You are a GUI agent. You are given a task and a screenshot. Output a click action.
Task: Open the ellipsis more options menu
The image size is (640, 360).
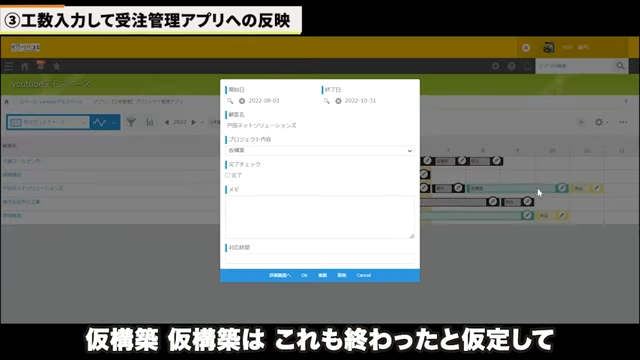[623, 122]
